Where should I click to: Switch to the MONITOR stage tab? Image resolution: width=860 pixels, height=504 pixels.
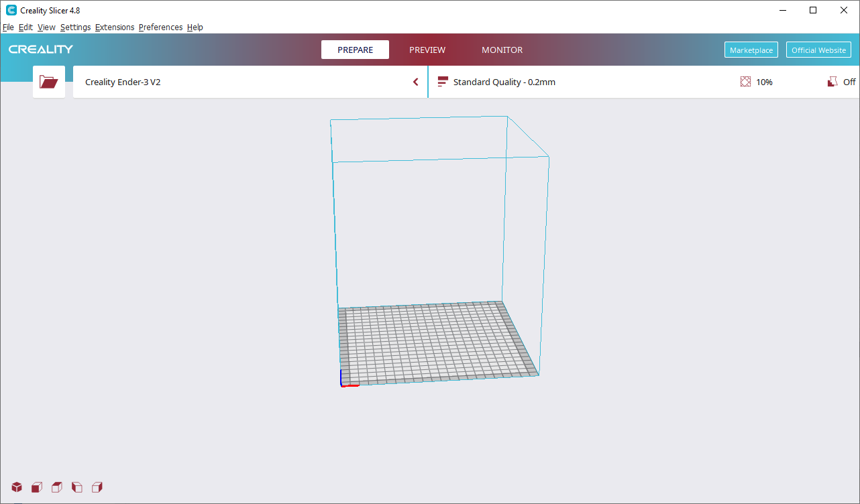(502, 50)
